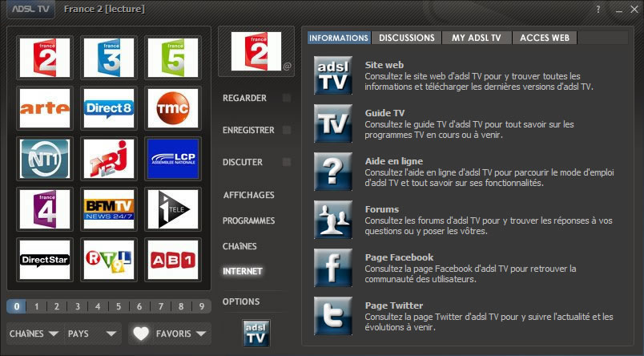Viewport: 644px width, 356px height.
Task: Switch to the Acces Web tab
Action: pyautogui.click(x=545, y=38)
